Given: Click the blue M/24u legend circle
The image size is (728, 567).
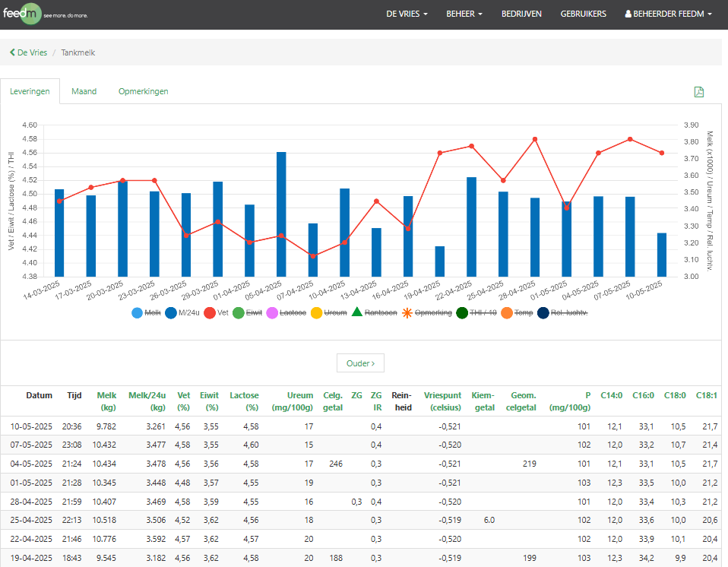Looking at the screenshot, I should click(171, 312).
